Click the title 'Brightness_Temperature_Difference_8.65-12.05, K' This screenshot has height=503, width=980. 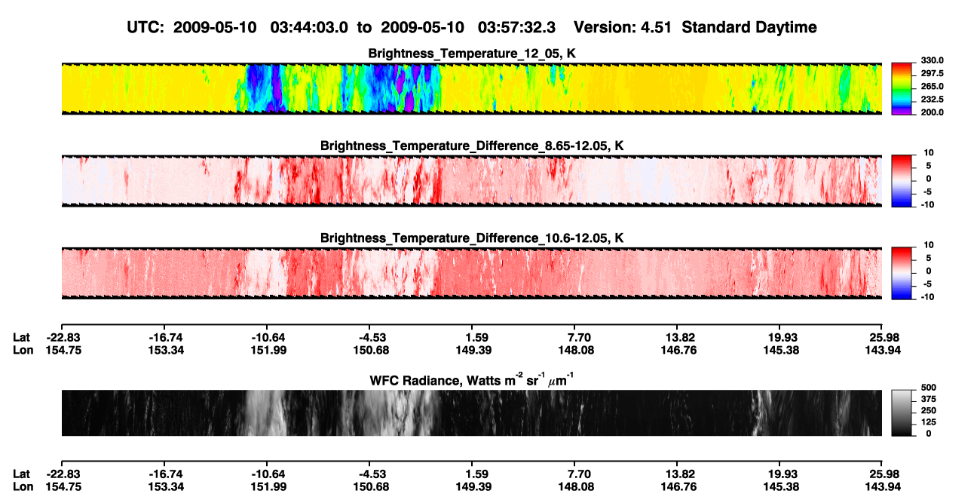click(x=472, y=145)
